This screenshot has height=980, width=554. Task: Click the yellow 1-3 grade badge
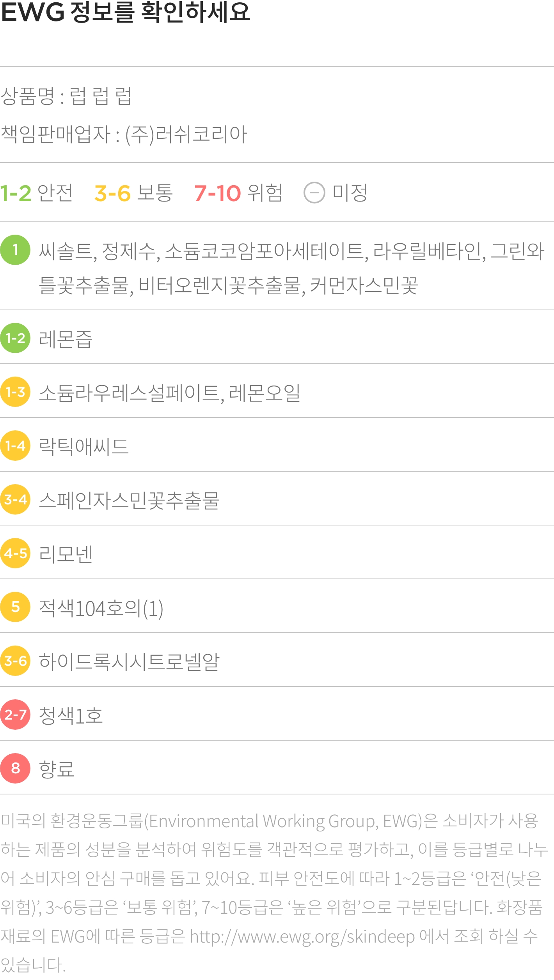coord(15,392)
